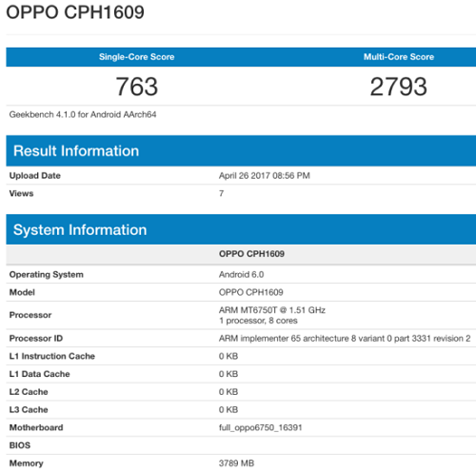Click the OPPO CPH1609 page title
Image resolution: width=476 pixels, height=471 pixels.
click(75, 12)
